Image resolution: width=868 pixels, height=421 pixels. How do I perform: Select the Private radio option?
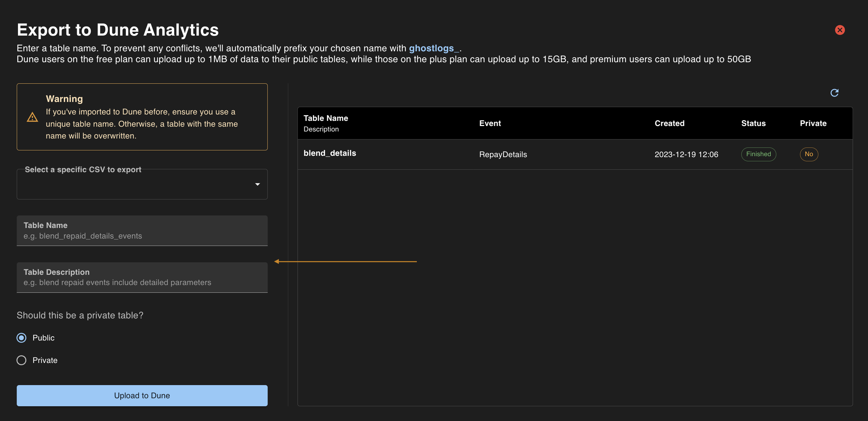click(x=21, y=360)
